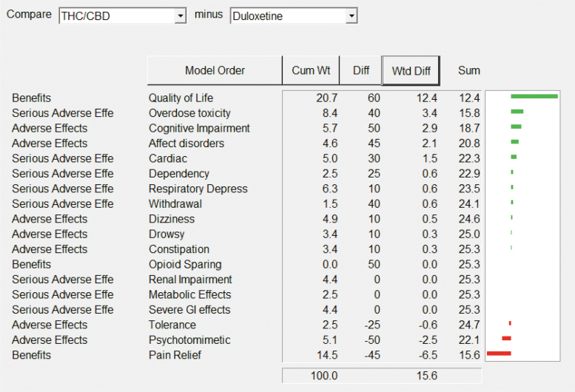Image resolution: width=575 pixels, height=392 pixels.
Task: Click the Model Order column header button
Action: 215,70
